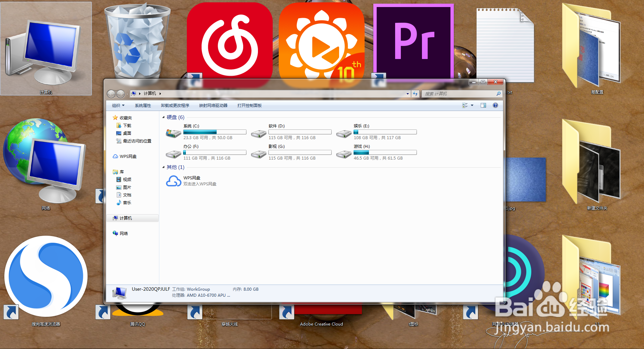Select WPS网盘 in the navigation pane
The width and height of the screenshot is (644, 349).
[125, 156]
